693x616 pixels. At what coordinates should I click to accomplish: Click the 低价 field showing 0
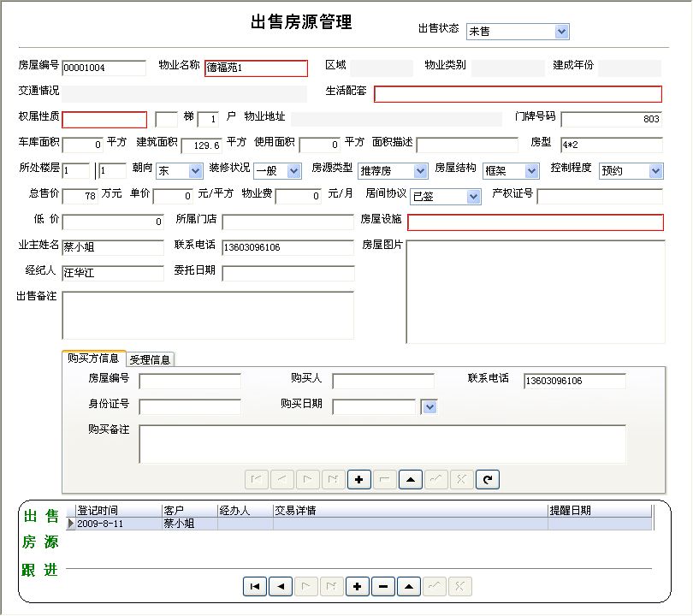tap(113, 222)
